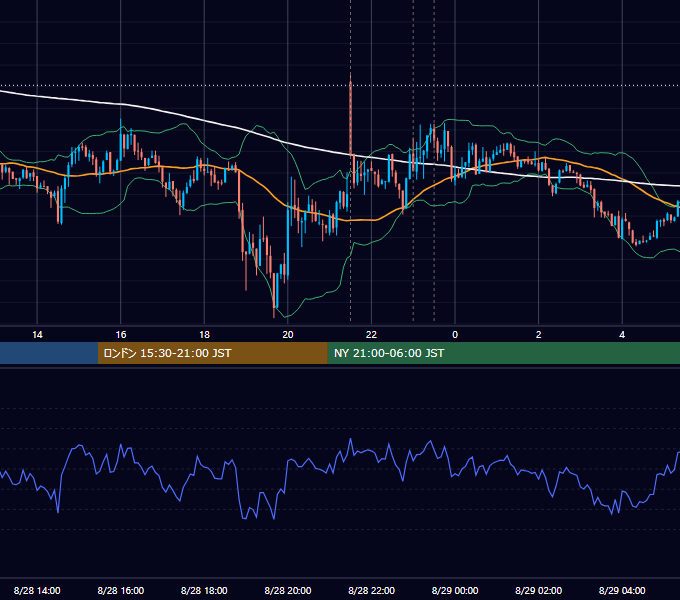This screenshot has height=600, width=680.
Task: Select the blue session bar before ロンドン
Action: [x=49, y=353]
